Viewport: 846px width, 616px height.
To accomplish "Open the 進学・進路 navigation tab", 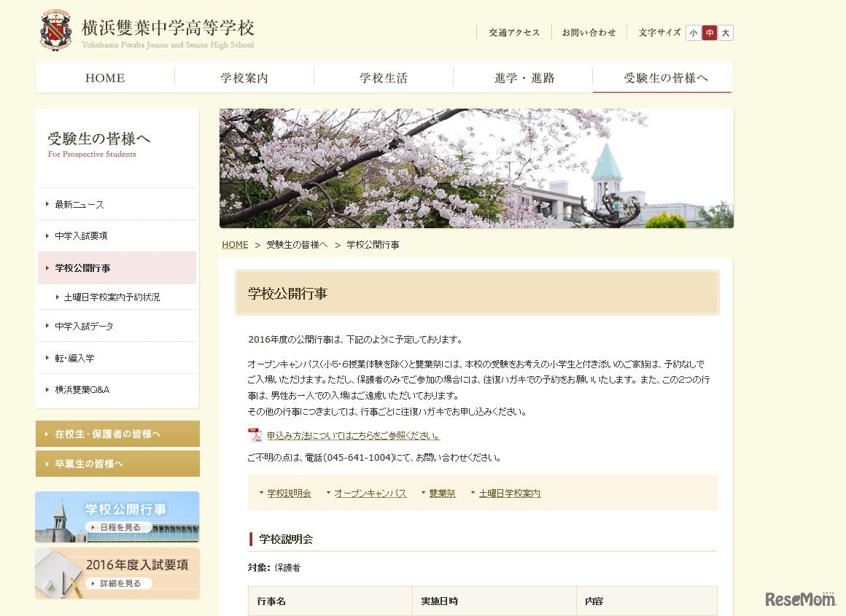I will coord(524,78).
